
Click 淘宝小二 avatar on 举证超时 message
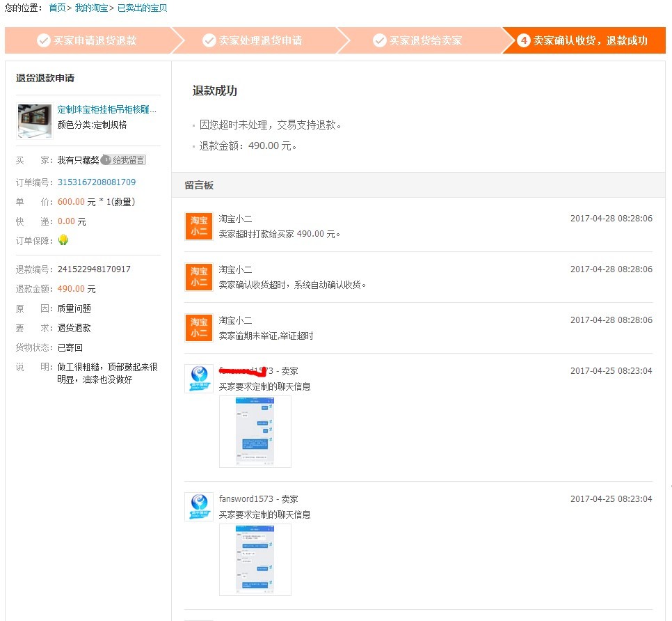point(199,328)
